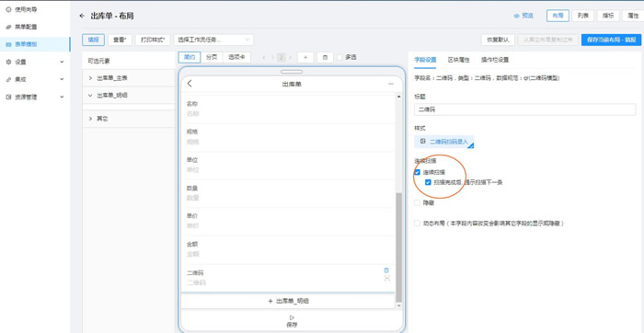Image resolution: width=644 pixels, height=333 pixels.
Task: Select the 金额 field in the preview
Action: (x=288, y=249)
